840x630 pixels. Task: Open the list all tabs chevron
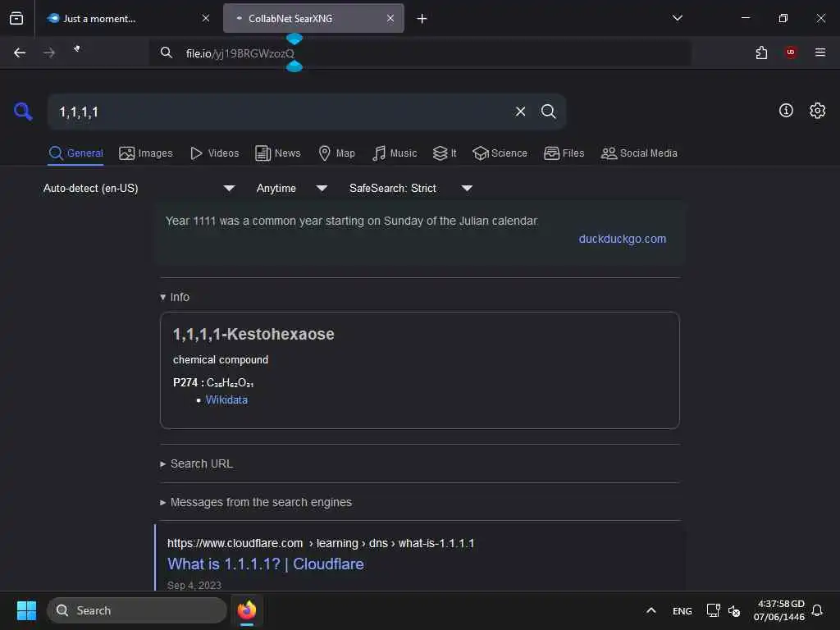677,18
